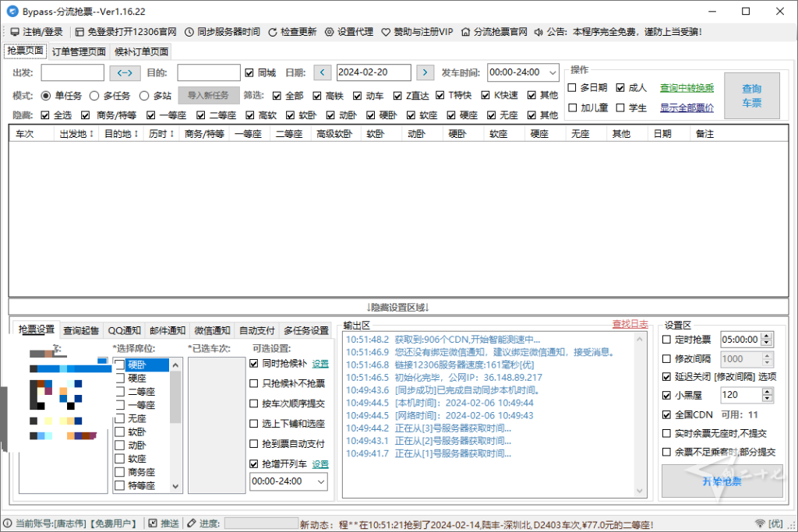The width and height of the screenshot is (798, 532).
Task: Enable the 学生 checkbox
Action: point(620,107)
